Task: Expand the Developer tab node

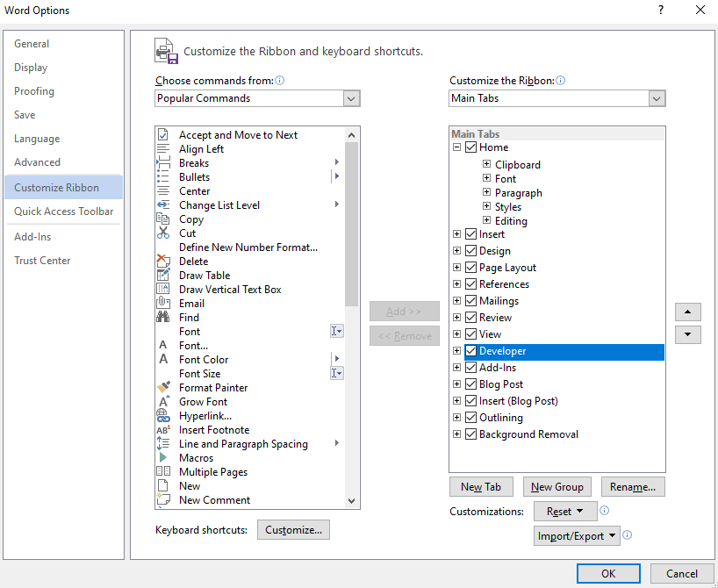Action: [456, 351]
